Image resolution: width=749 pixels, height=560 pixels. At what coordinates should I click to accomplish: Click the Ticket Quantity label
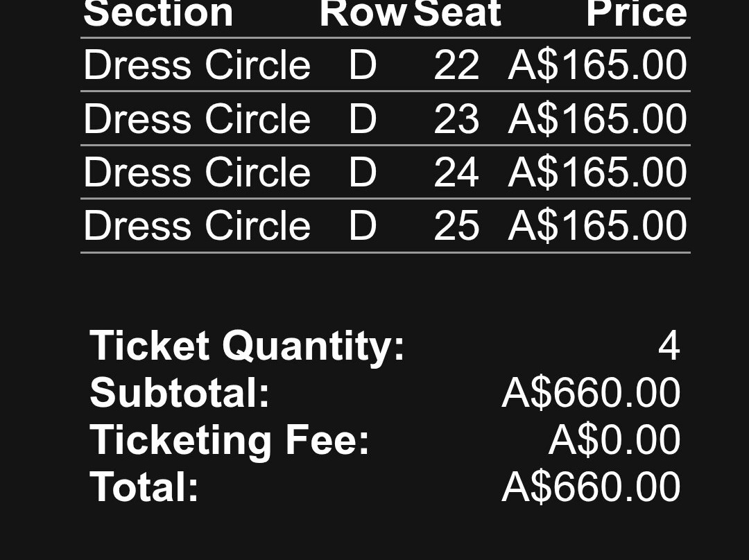click(x=247, y=345)
